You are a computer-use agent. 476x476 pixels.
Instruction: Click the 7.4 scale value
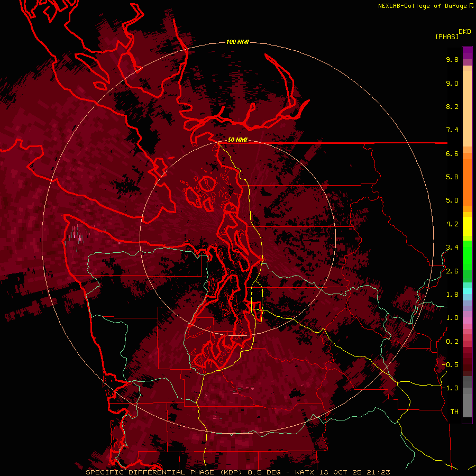[452, 130]
